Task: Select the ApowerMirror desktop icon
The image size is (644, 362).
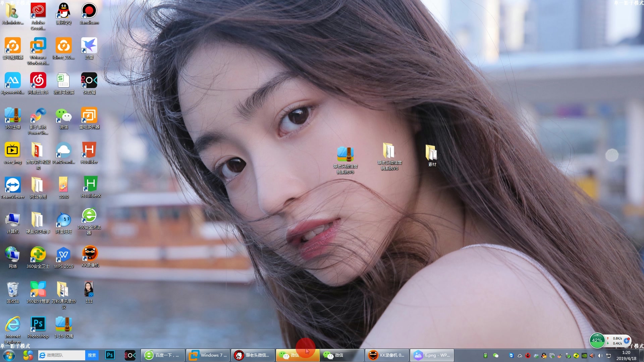Action: [x=12, y=83]
